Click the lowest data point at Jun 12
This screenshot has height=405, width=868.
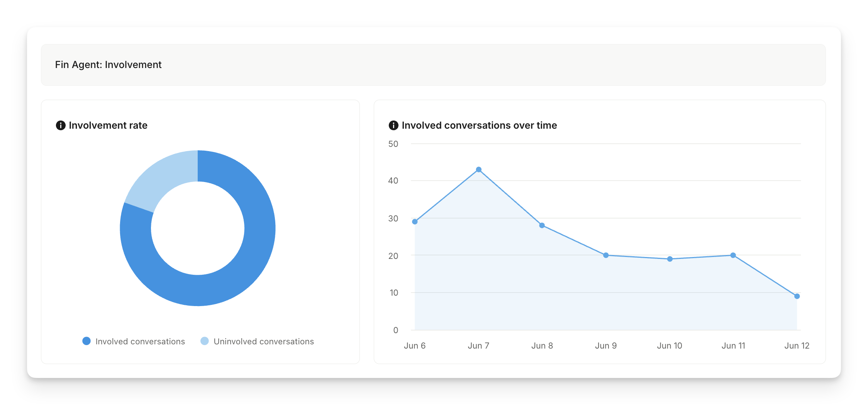(797, 296)
